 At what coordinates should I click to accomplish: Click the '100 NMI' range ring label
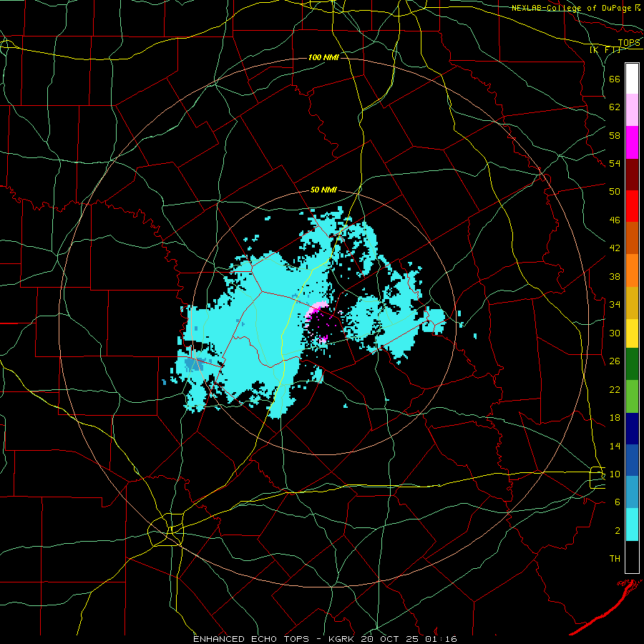323,57
